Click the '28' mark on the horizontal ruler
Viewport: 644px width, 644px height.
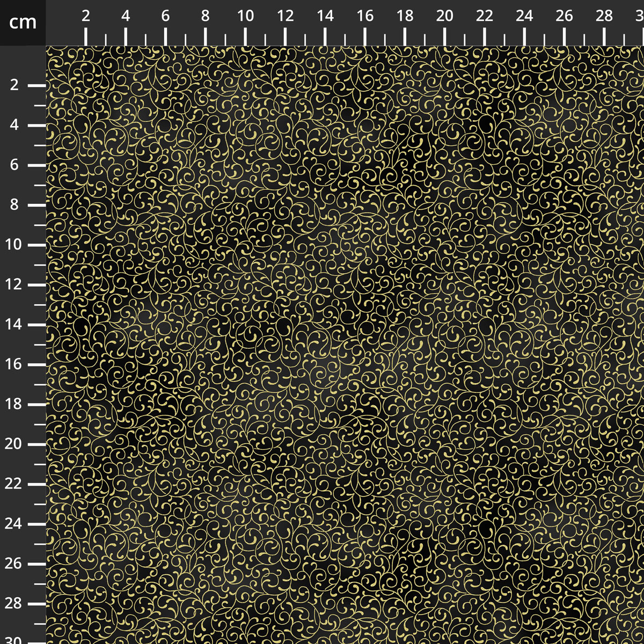pos(604,16)
